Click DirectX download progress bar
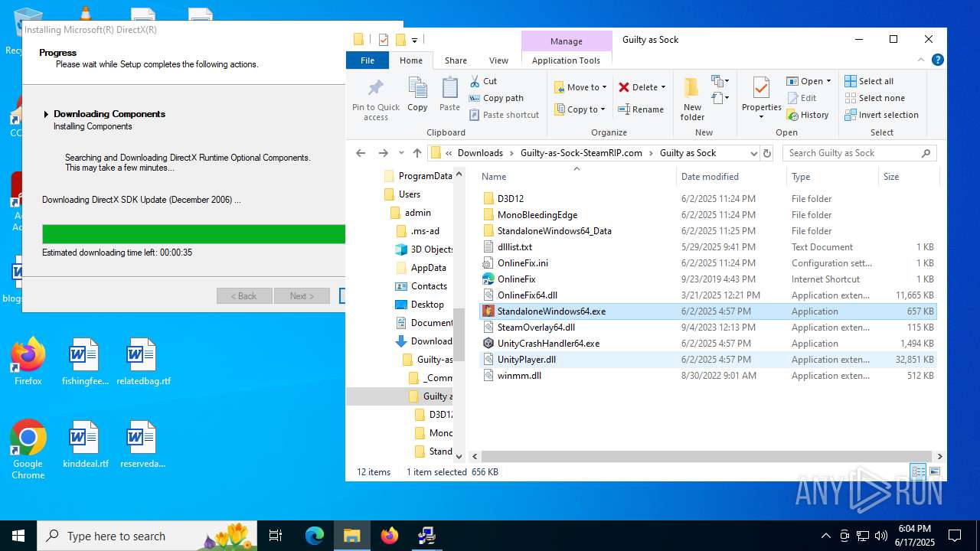 tap(194, 234)
